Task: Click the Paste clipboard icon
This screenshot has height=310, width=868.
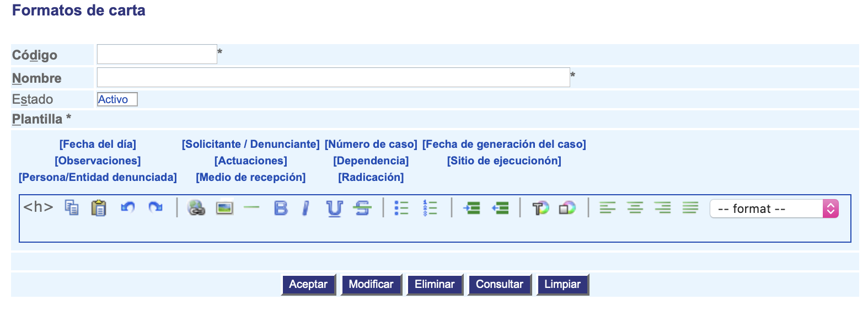Action: 99,208
